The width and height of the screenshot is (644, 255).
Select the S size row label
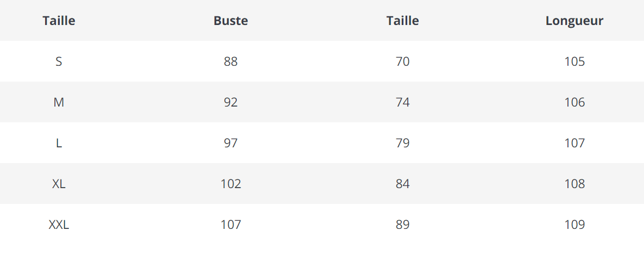point(59,61)
